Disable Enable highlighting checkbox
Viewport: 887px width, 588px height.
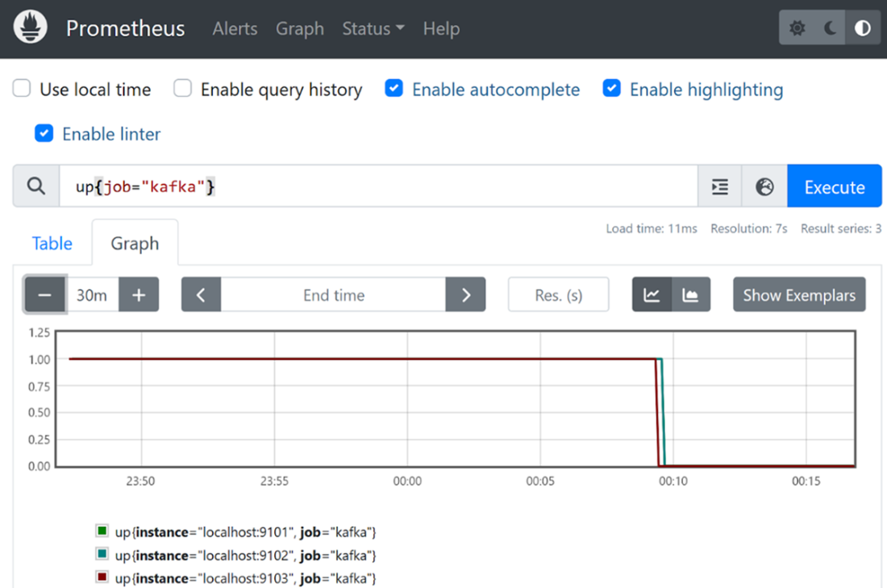click(x=611, y=88)
